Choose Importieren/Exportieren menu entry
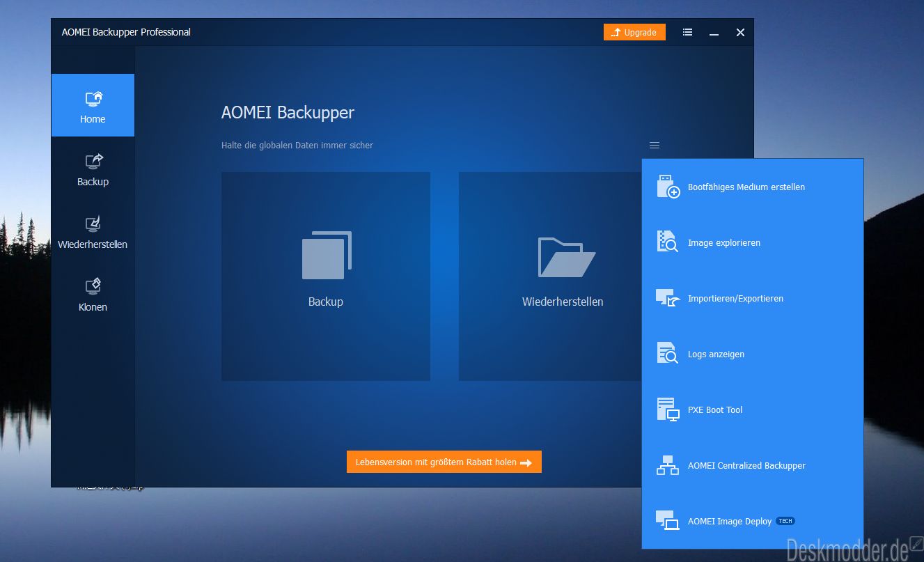 pos(753,298)
